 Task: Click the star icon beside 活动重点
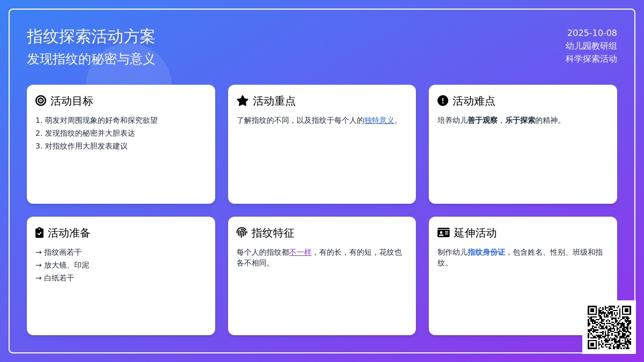point(243,101)
